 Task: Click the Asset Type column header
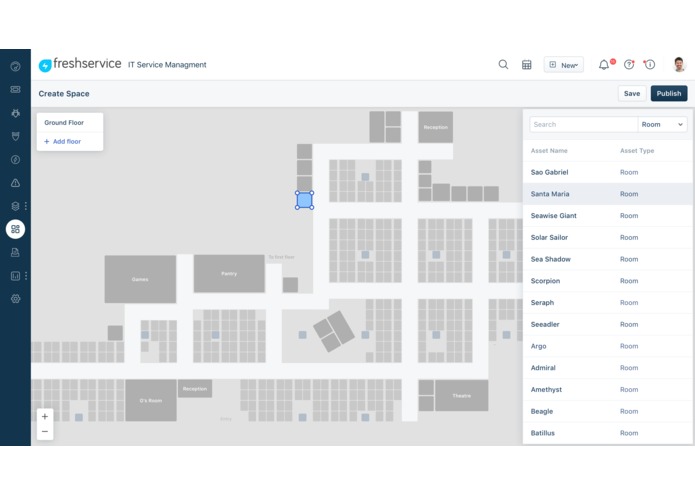click(637, 151)
